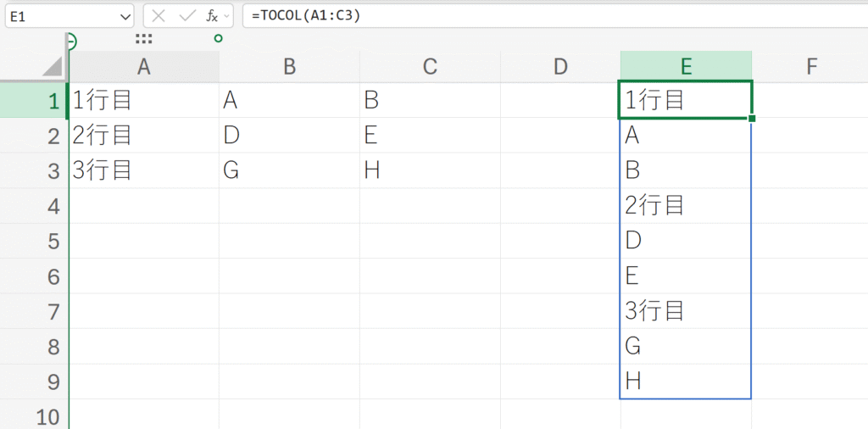This screenshot has width=868, height=429.
Task: Click the Enter checkmark formula icon
Action: coord(186,16)
